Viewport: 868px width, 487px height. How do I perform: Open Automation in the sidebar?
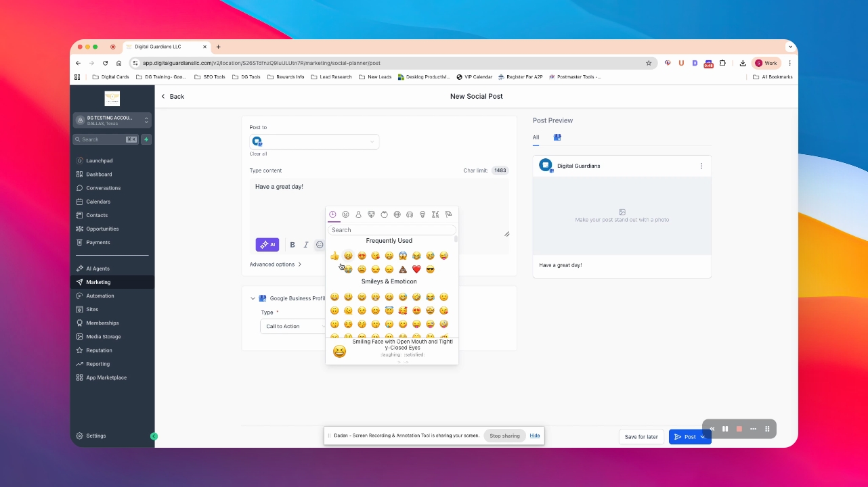coord(100,296)
